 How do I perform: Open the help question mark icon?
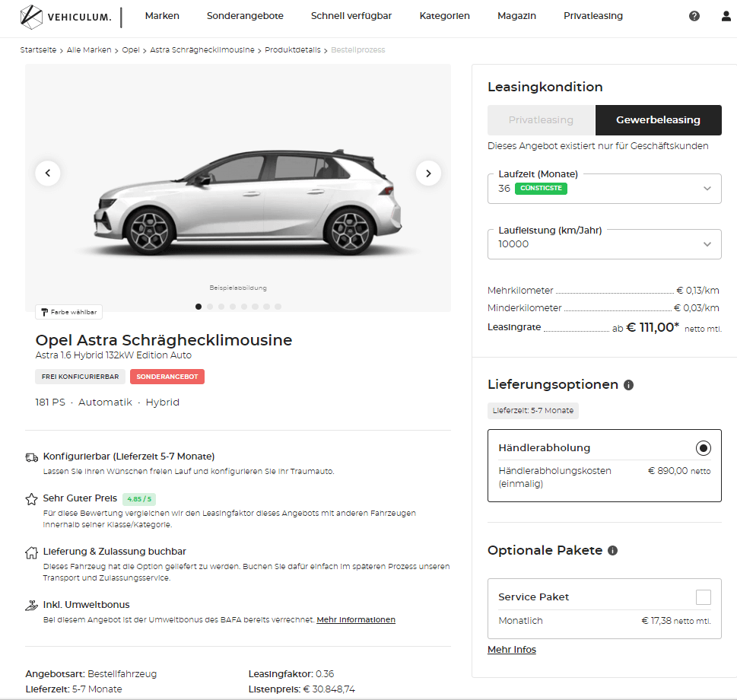pos(694,16)
